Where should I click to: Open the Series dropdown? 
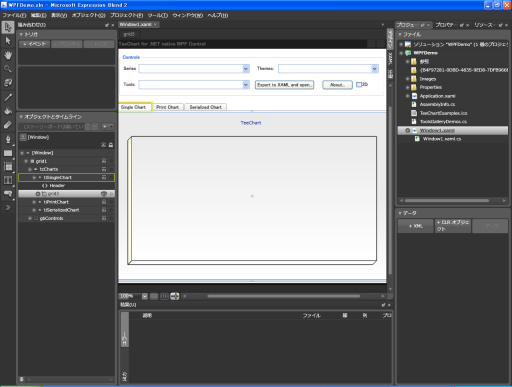246,68
